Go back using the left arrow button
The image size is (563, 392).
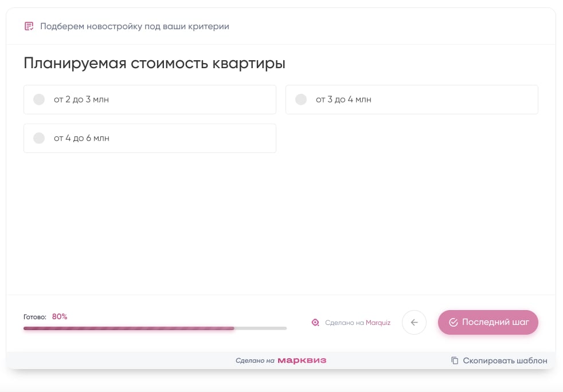point(414,322)
